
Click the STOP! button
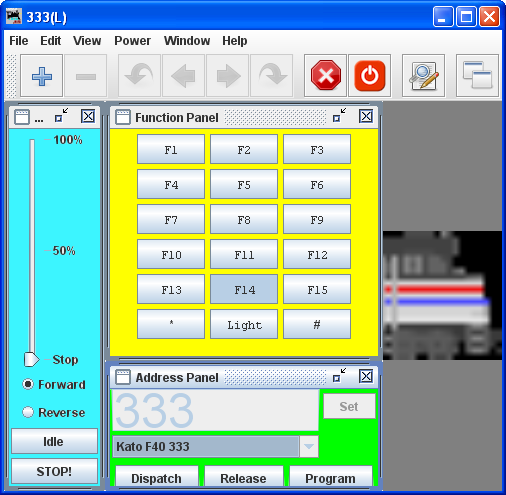click(x=54, y=471)
